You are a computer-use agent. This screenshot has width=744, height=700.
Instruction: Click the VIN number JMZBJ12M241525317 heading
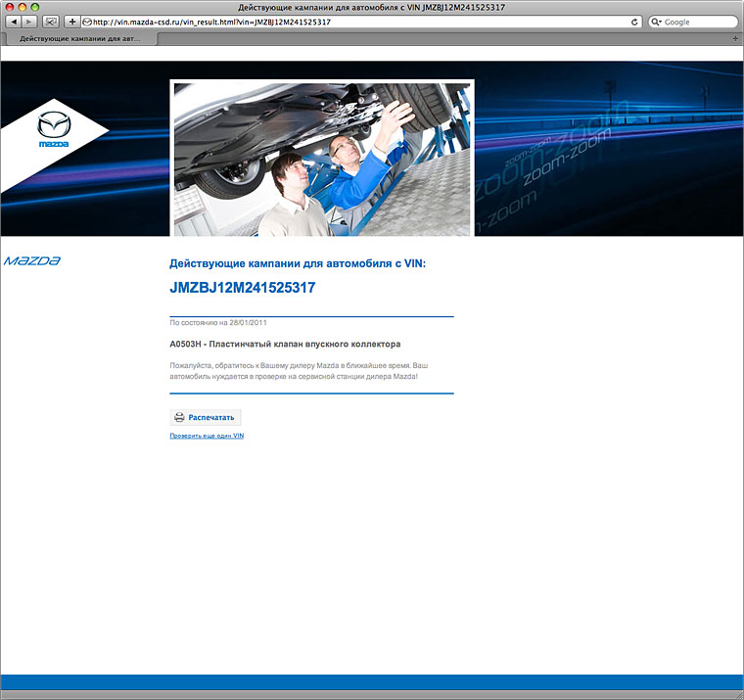pos(242,288)
